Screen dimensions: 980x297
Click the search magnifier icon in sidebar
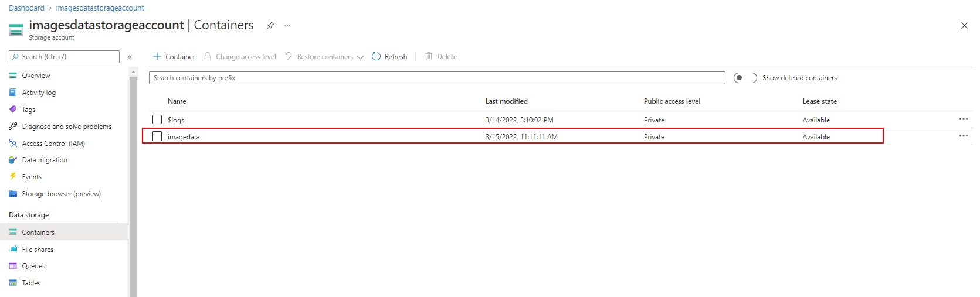(x=15, y=57)
